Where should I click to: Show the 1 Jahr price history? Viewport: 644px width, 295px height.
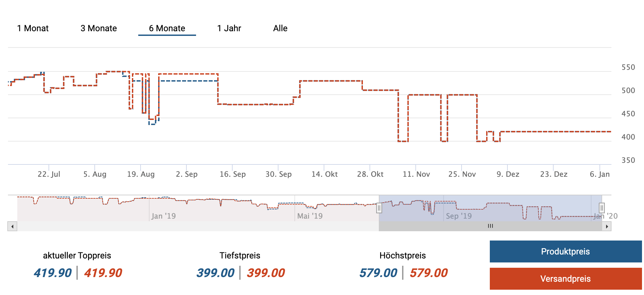(x=229, y=29)
